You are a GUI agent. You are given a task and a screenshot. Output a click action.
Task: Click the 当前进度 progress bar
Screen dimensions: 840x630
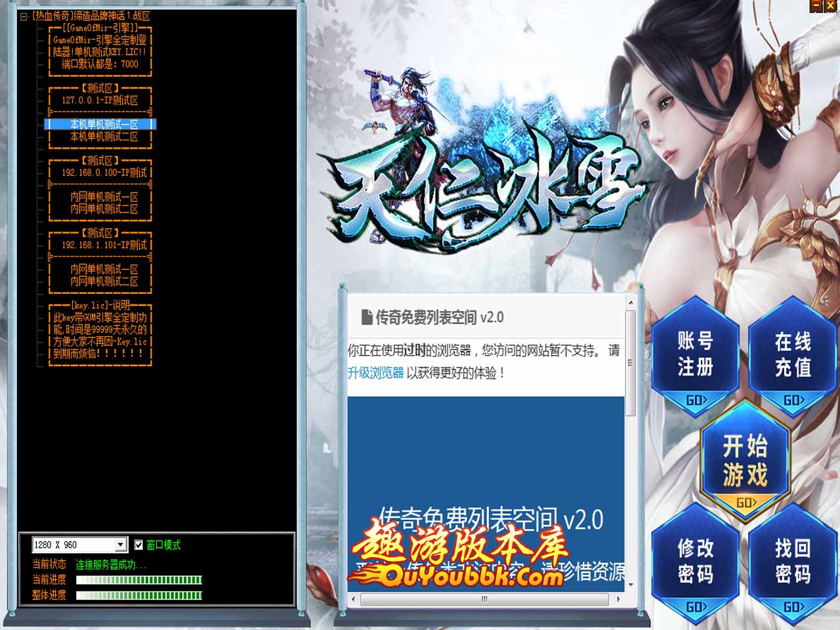tap(139, 580)
